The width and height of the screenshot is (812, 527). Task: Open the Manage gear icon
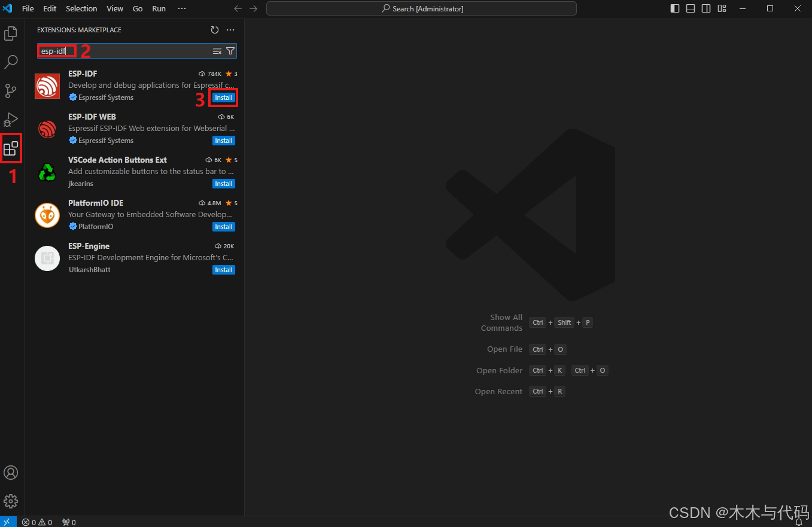click(x=11, y=501)
